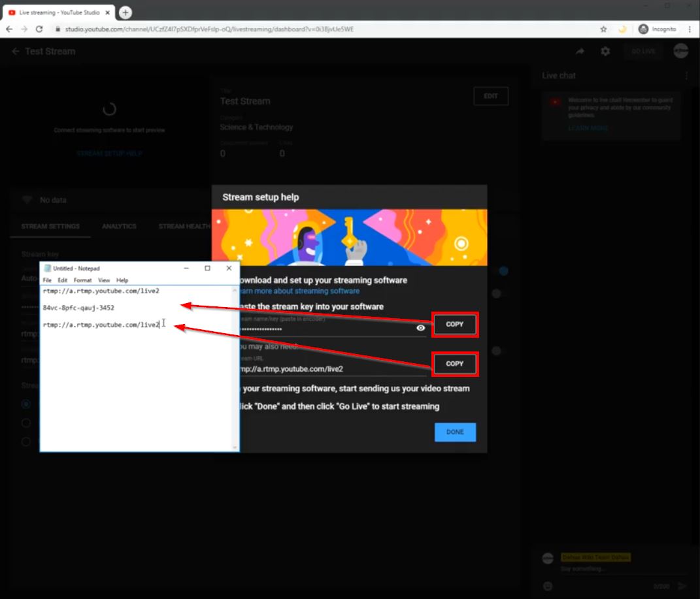Open stream settings gear icon
700x599 pixels.
605,52
